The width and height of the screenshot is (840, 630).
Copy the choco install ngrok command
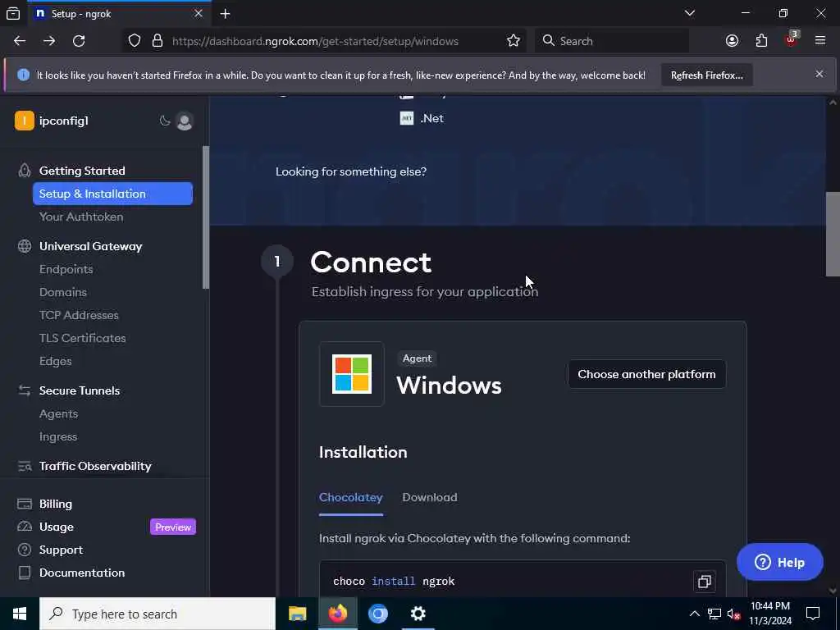click(704, 582)
